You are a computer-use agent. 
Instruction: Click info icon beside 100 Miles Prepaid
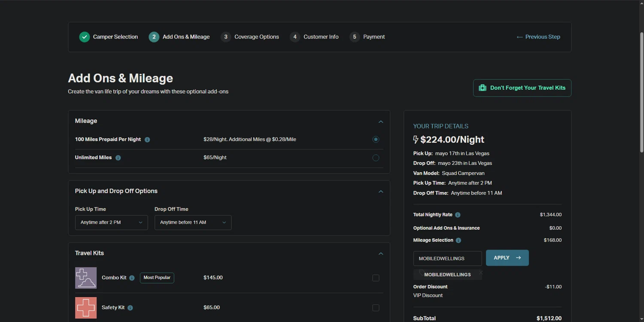click(147, 140)
